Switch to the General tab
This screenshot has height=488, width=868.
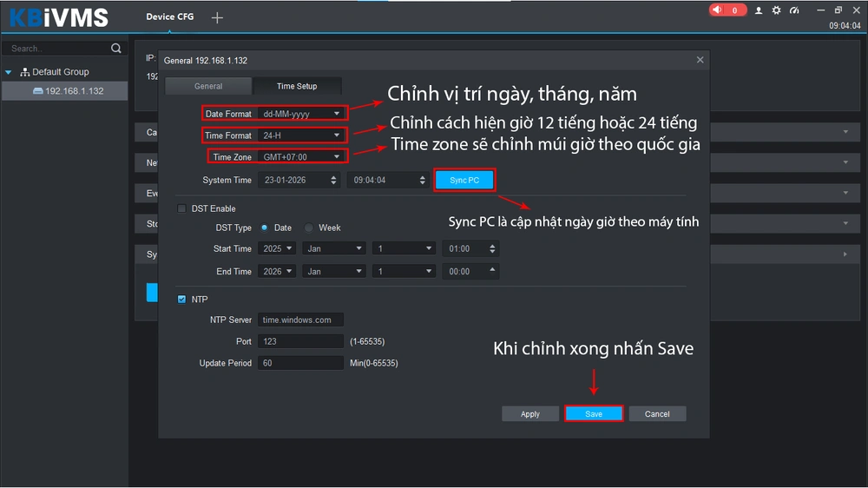point(208,86)
